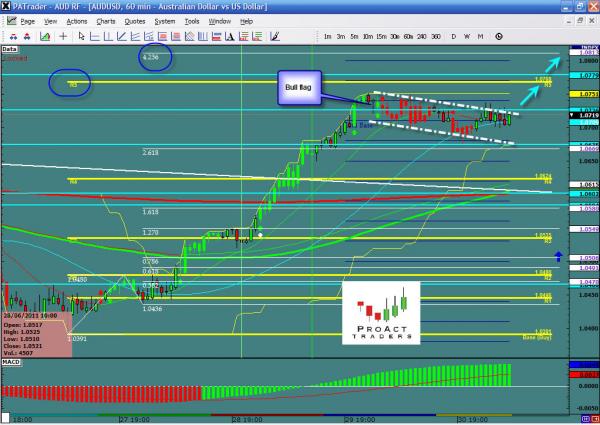Switch chart to weekly W timeframe
This screenshot has height=425, width=600.
point(467,36)
